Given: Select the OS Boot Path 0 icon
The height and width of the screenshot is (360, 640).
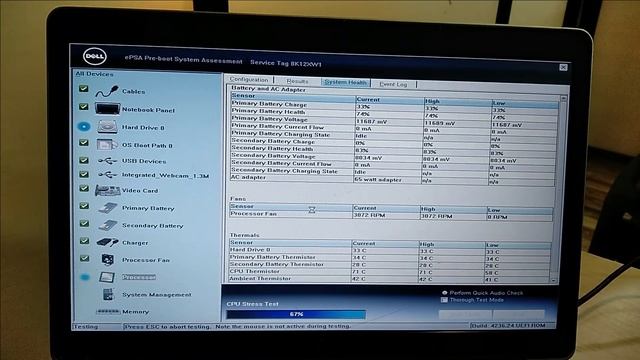Looking at the screenshot, I should 107,144.
